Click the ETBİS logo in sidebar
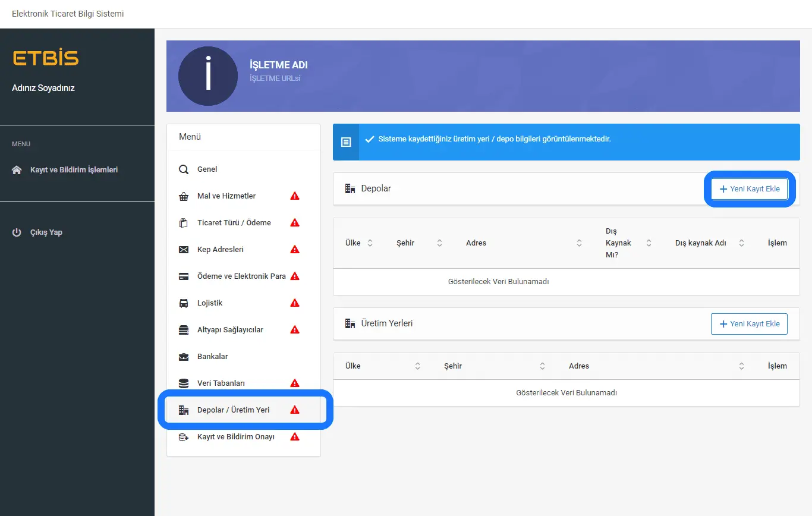Viewport: 812px width, 516px height. [45, 58]
